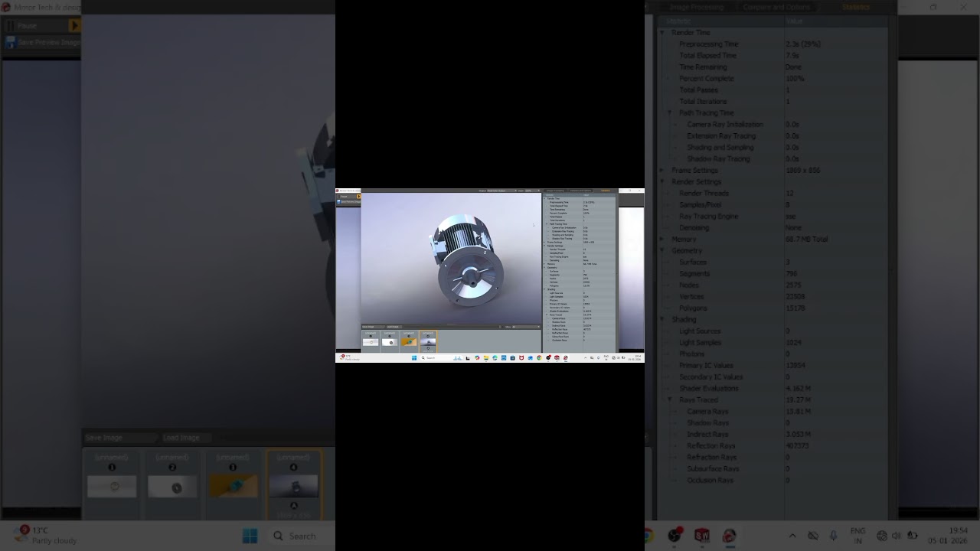
Task: Click the Windows Start icon in the sharp center taskbar
Action: (414, 358)
